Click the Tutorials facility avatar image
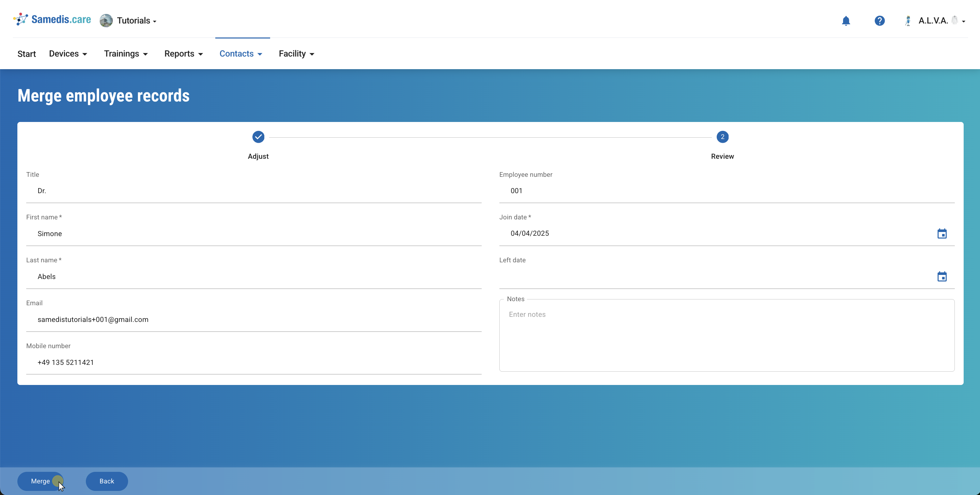 [x=106, y=20]
